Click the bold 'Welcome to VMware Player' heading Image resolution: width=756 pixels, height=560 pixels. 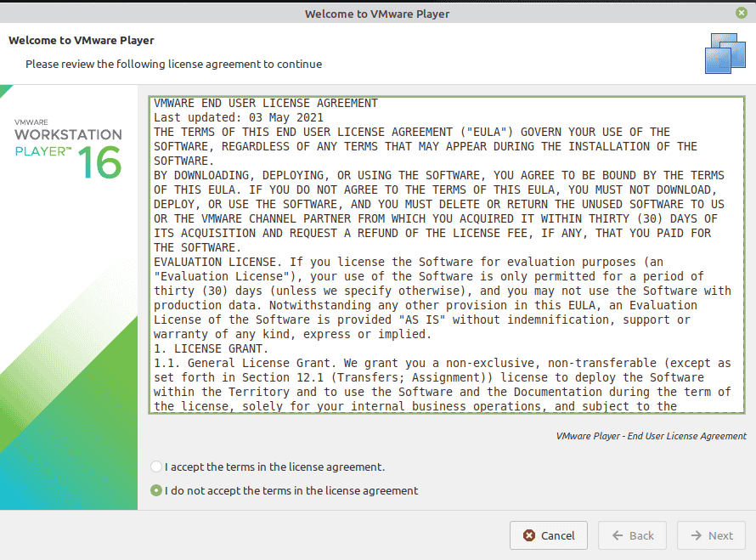81,41
